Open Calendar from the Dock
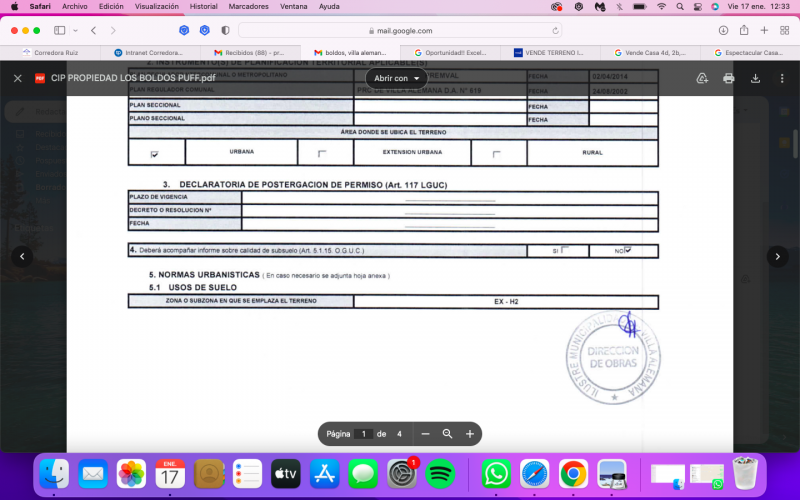The width and height of the screenshot is (800, 500). click(x=170, y=474)
